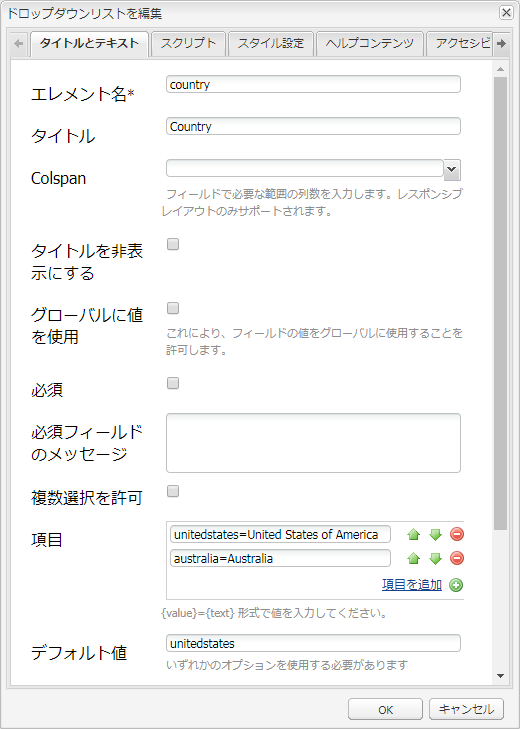This screenshot has height=729, width=520.
Task: Check the 必須 checkbox
Action: (x=173, y=383)
